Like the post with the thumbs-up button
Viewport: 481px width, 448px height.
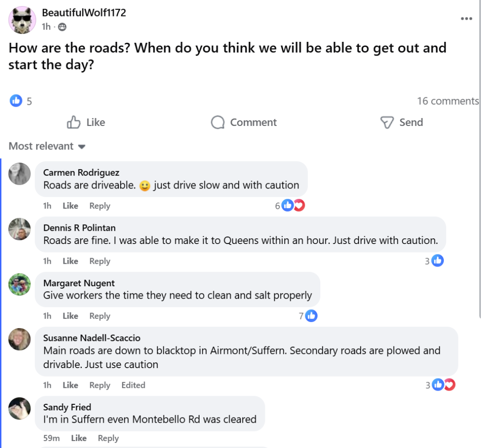point(86,123)
